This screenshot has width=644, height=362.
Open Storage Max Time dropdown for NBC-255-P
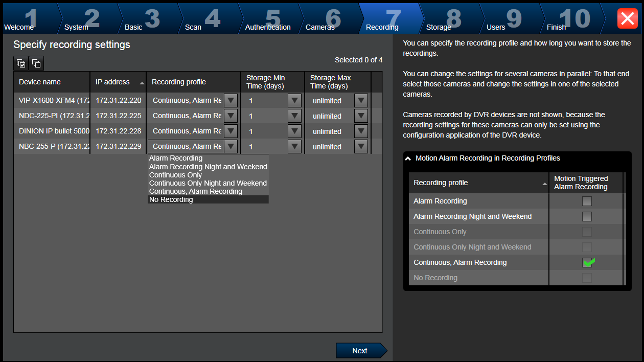[361, 146]
